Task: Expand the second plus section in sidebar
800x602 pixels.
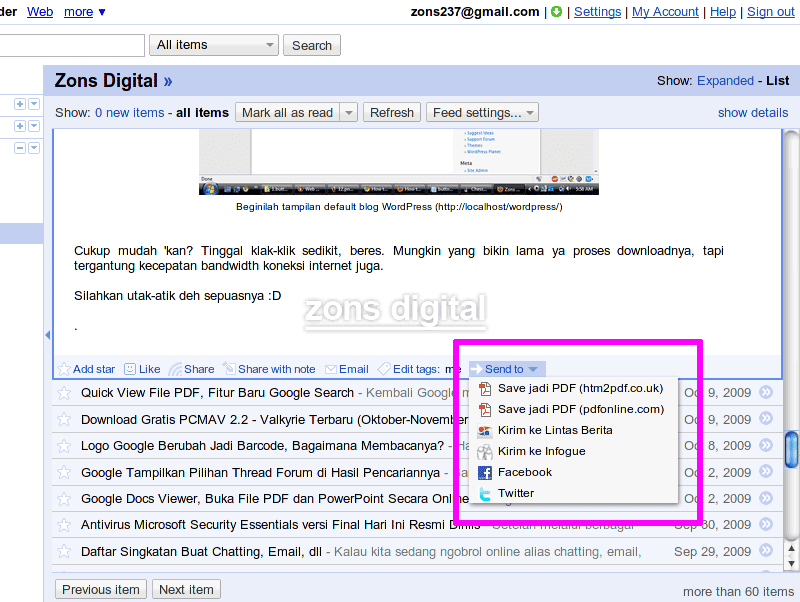Action: pyautogui.click(x=20, y=126)
